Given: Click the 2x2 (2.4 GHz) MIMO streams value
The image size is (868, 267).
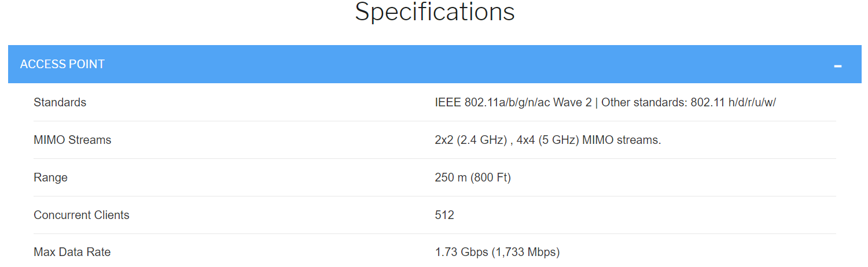Looking at the screenshot, I should (x=547, y=140).
